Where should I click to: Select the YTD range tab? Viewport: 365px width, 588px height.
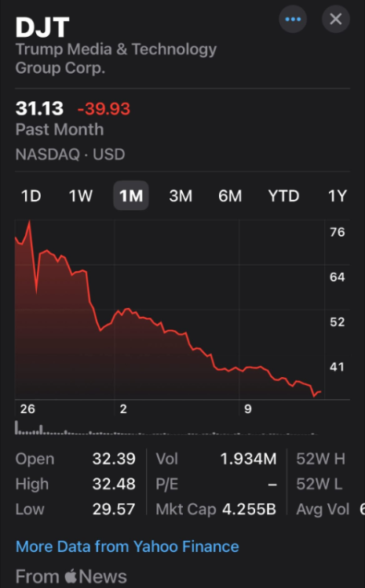point(283,196)
